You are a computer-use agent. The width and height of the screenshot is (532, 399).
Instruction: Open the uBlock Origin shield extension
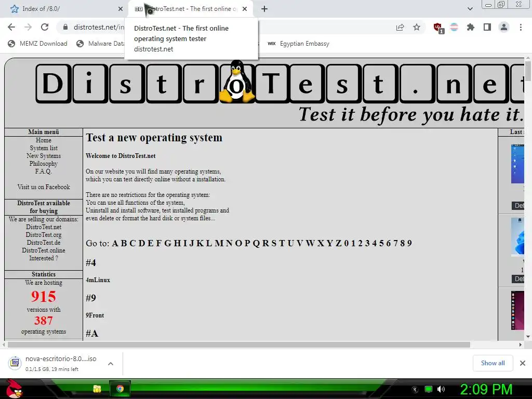coord(438,28)
